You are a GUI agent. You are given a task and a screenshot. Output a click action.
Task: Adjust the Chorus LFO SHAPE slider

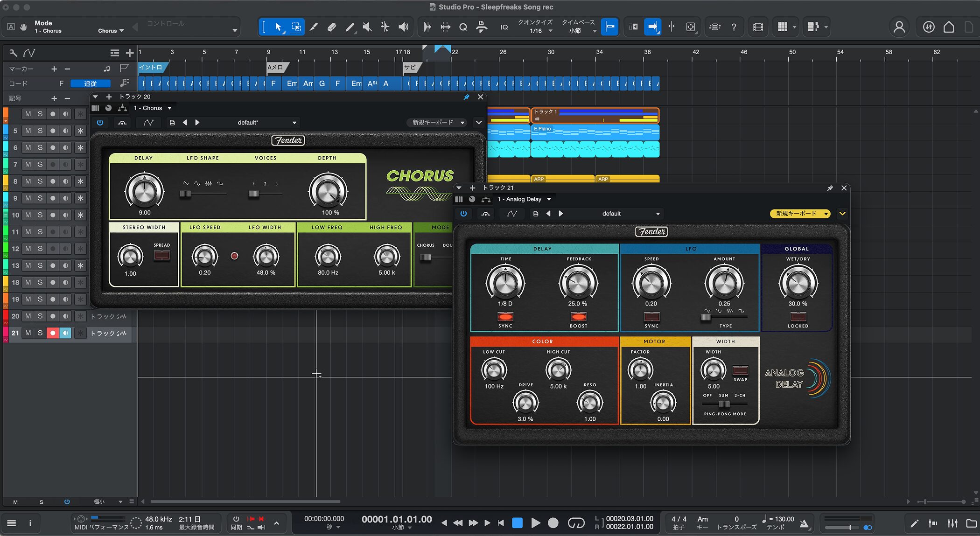click(x=186, y=194)
